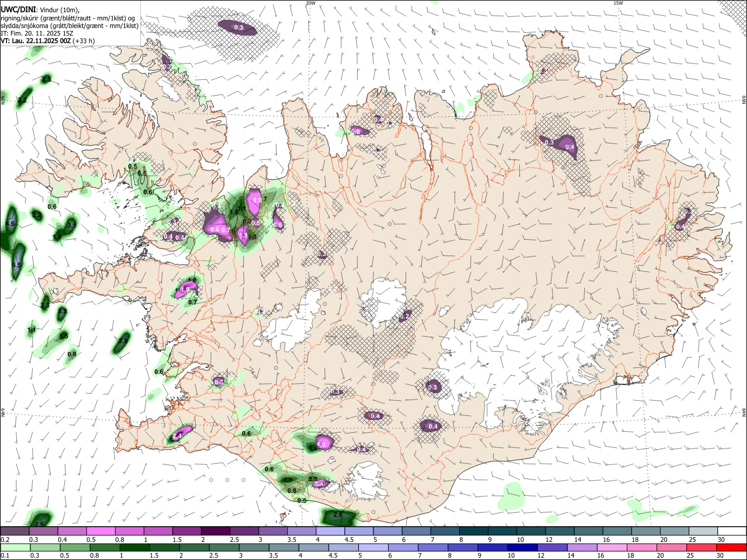
Task: Click the '2.8' precipitation value on the map
Action: coord(123,341)
